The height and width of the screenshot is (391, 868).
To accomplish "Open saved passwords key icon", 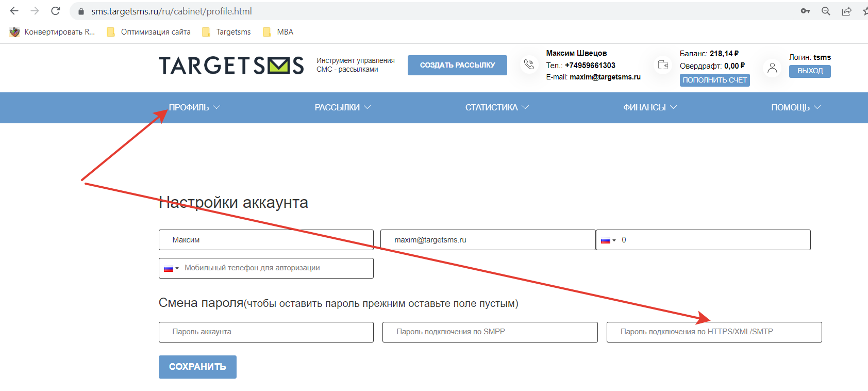I will click(x=805, y=11).
